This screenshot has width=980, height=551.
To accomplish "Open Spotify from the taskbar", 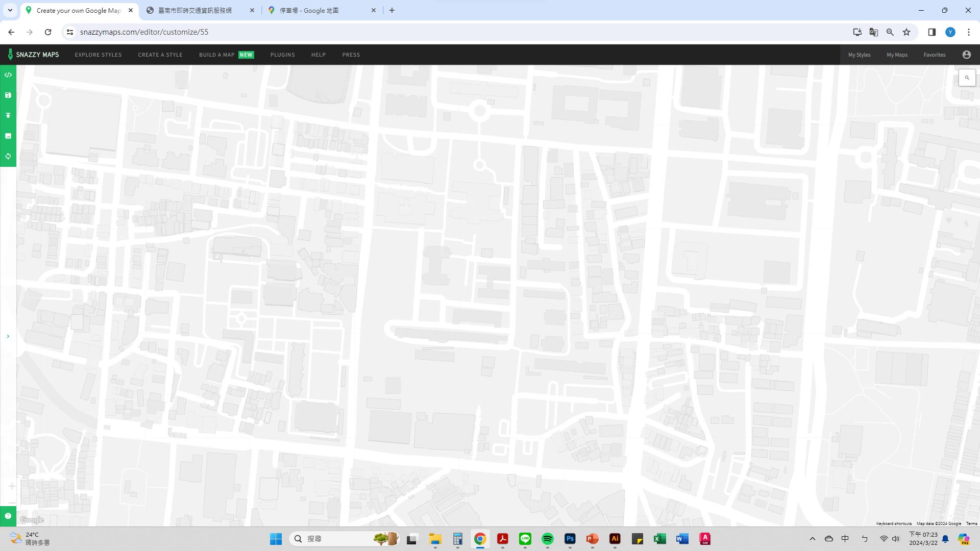I will coord(547,539).
